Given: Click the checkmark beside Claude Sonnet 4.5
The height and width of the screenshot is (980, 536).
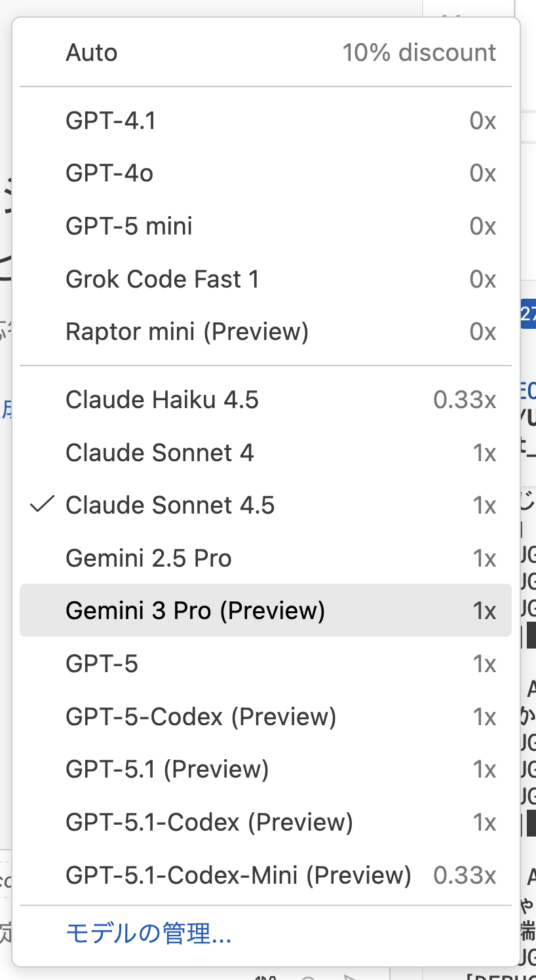Looking at the screenshot, I should 43,505.
